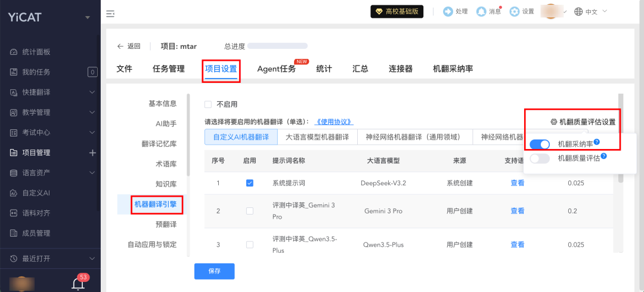The image size is (644, 292).
Task: Click the 快捷翻译 sidebar icon
Action: [x=14, y=92]
